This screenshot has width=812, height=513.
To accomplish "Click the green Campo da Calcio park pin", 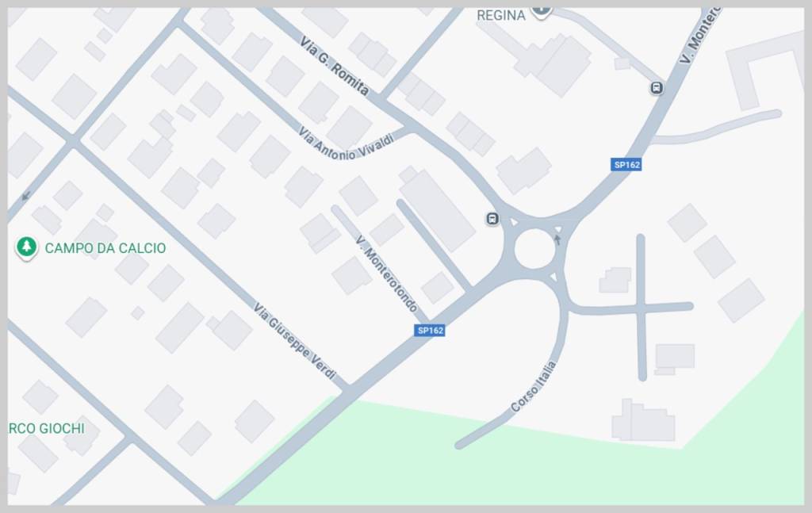I will tap(26, 247).
